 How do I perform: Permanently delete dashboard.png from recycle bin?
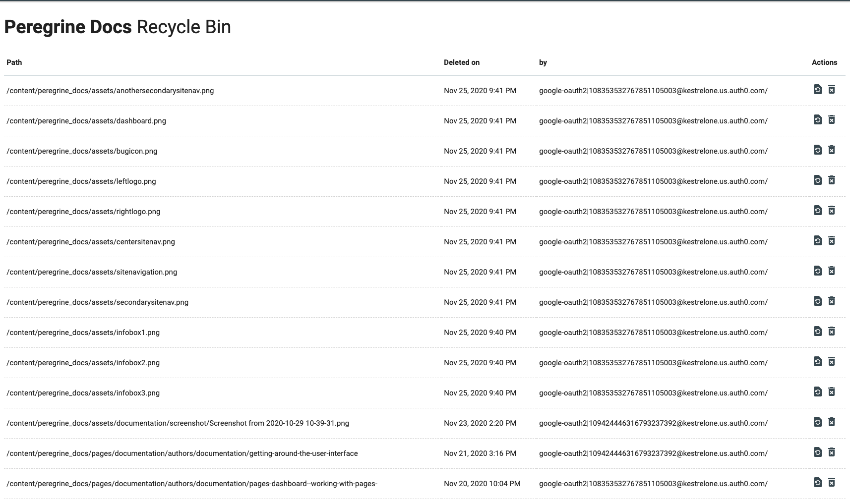832,120
